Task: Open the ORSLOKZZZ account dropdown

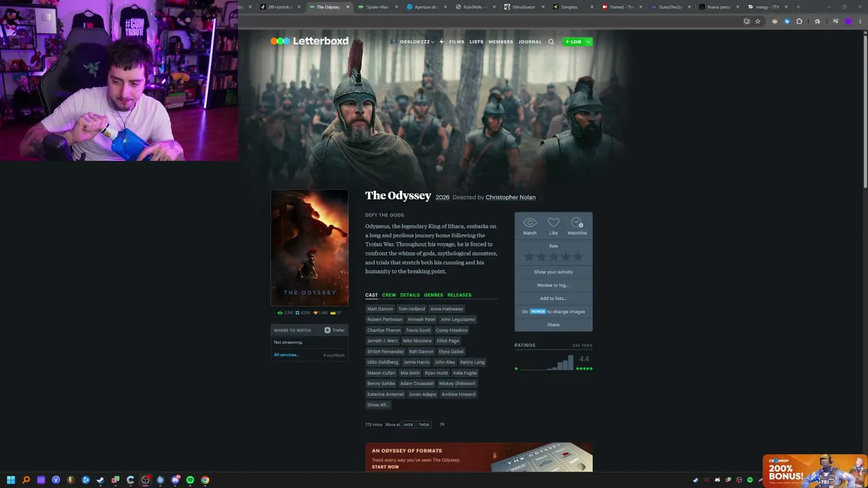Action: [412, 42]
